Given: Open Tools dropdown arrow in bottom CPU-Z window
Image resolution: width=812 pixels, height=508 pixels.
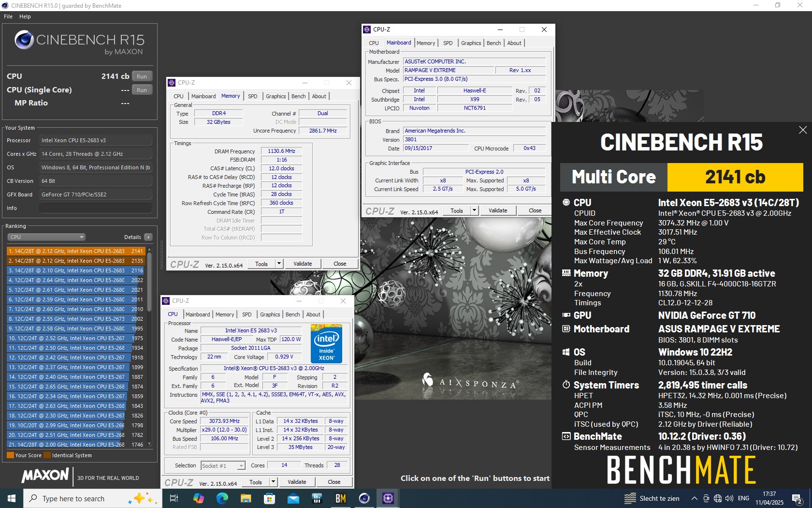Looking at the screenshot, I should point(273,482).
